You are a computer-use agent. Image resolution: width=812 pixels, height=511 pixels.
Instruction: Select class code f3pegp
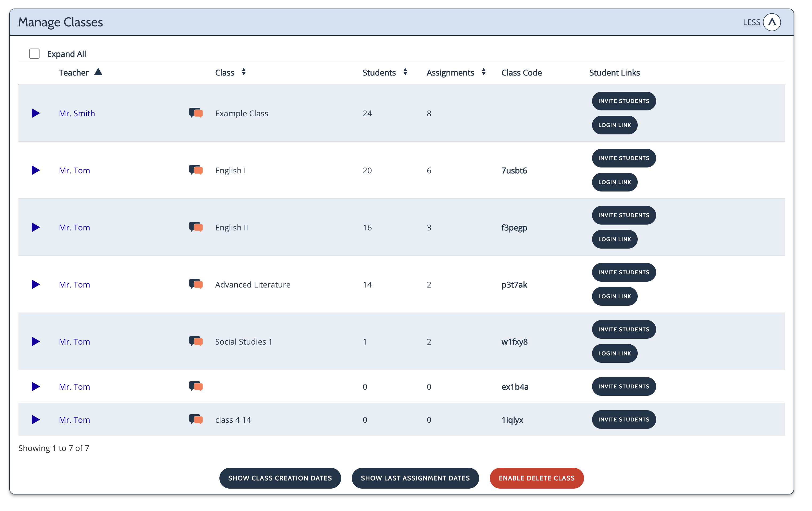tap(514, 227)
